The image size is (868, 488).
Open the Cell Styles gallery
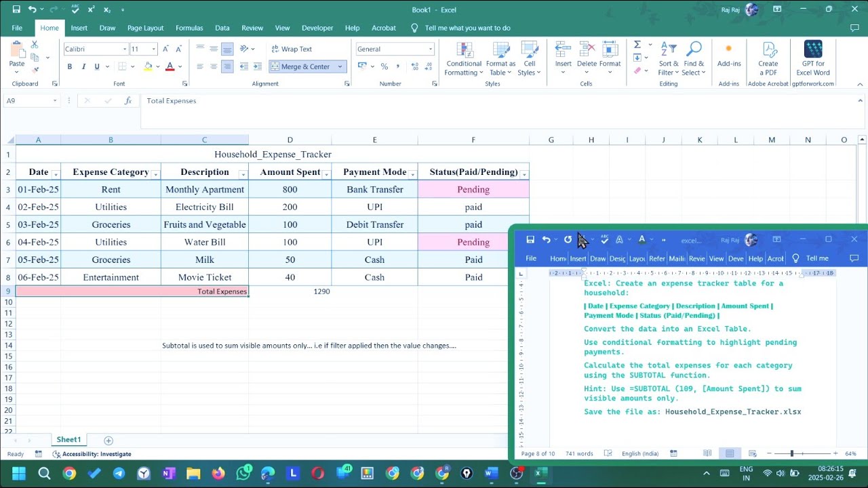[x=530, y=59]
